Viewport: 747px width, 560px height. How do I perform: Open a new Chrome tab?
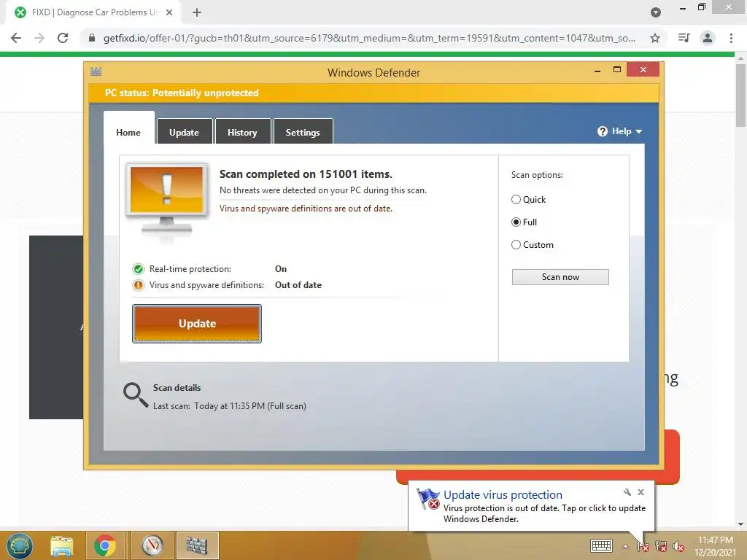197,12
